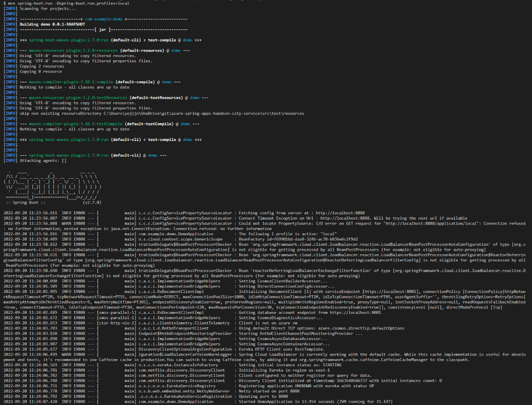The width and height of the screenshot is (532, 405).
Task: Click 'Netty started on port 8080' message
Action: point(269,391)
